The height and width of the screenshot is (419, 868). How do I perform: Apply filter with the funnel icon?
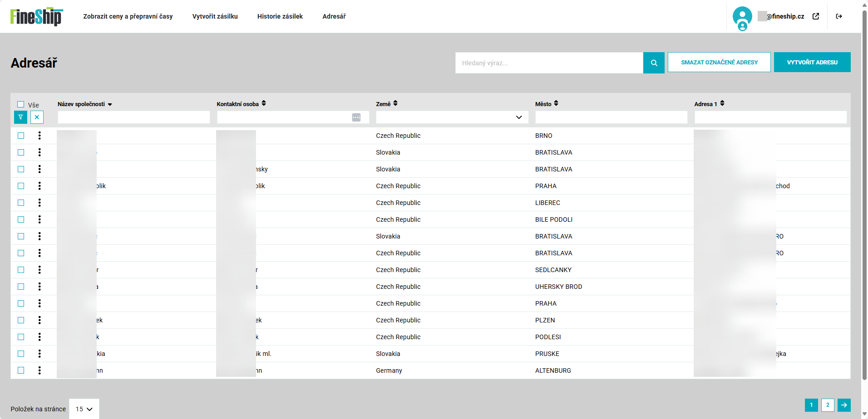click(x=20, y=117)
